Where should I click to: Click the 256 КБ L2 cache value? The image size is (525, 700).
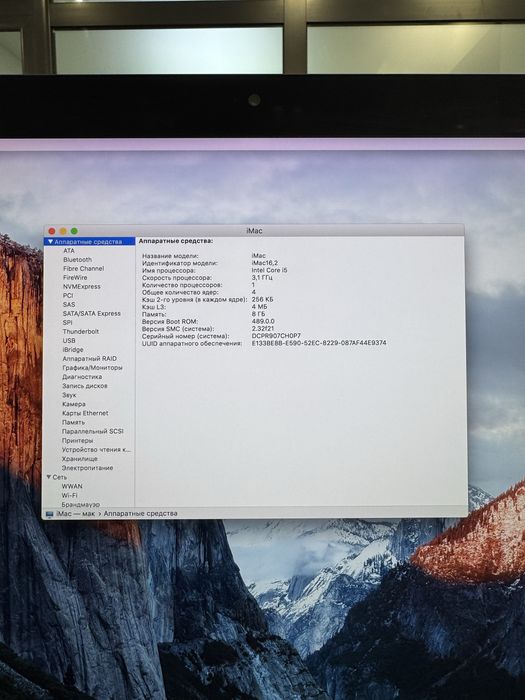click(x=262, y=299)
